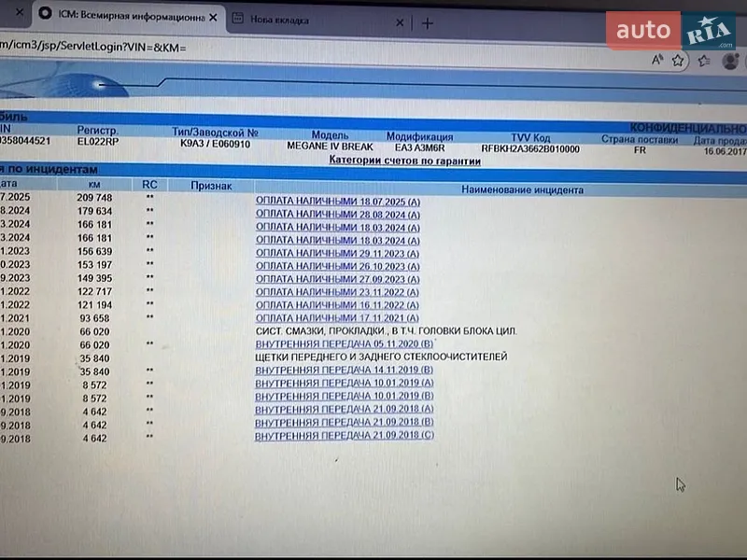Select the 156 639 km value
The width and height of the screenshot is (747, 560).
[94, 251]
